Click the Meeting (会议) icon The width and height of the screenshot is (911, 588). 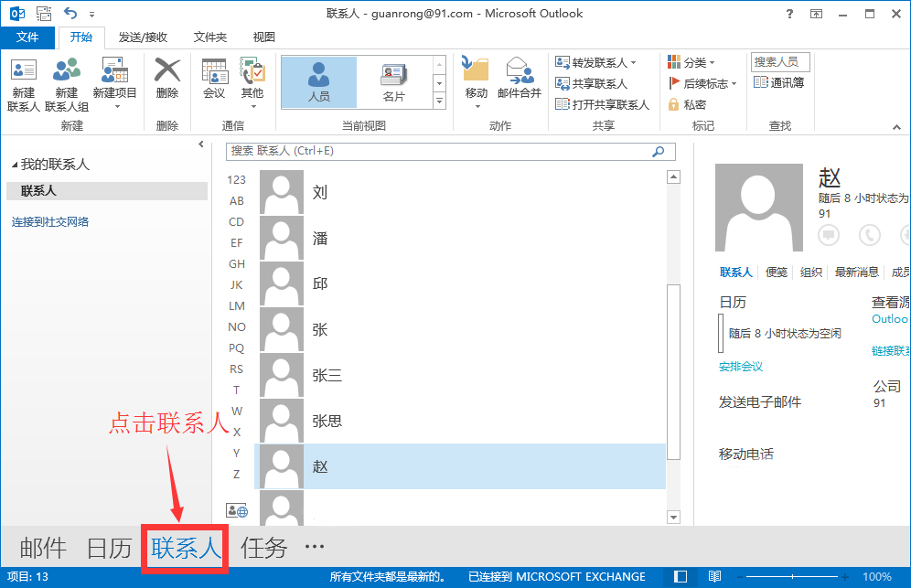214,79
